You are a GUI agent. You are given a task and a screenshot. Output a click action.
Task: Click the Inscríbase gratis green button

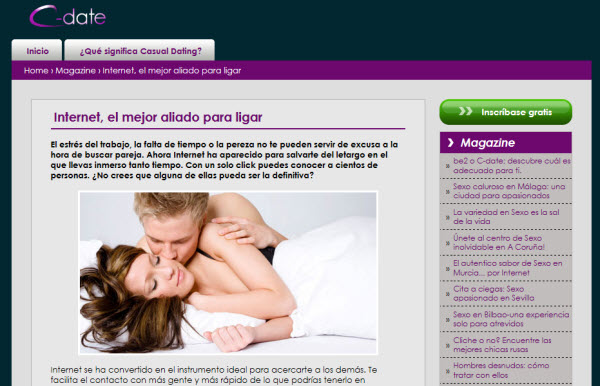pos(505,112)
